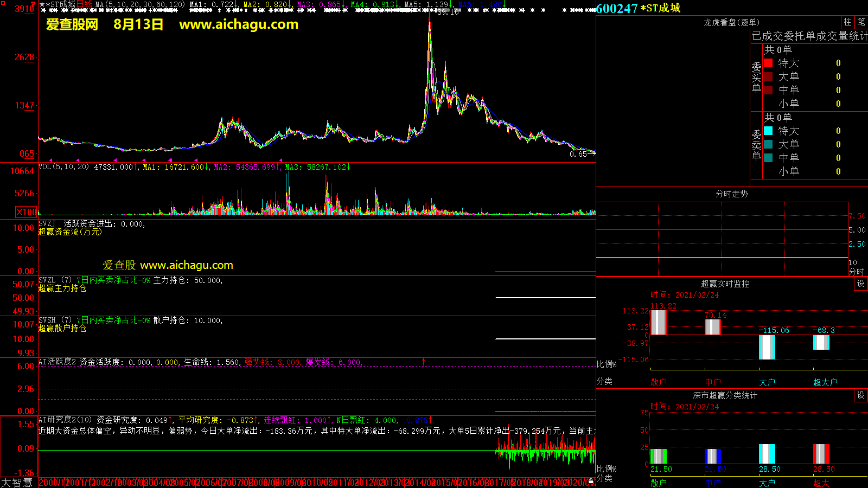
Task: Click the 大智慧 logo at bottom left
Action: pos(17,482)
